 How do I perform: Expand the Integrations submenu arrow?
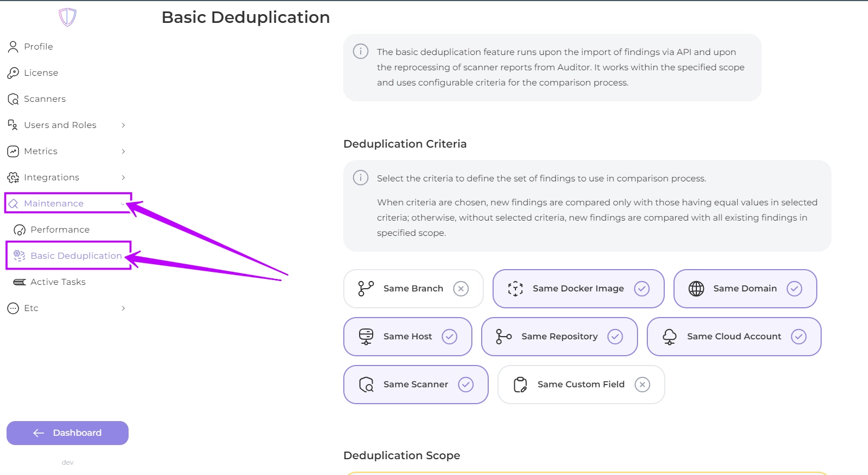(x=123, y=178)
